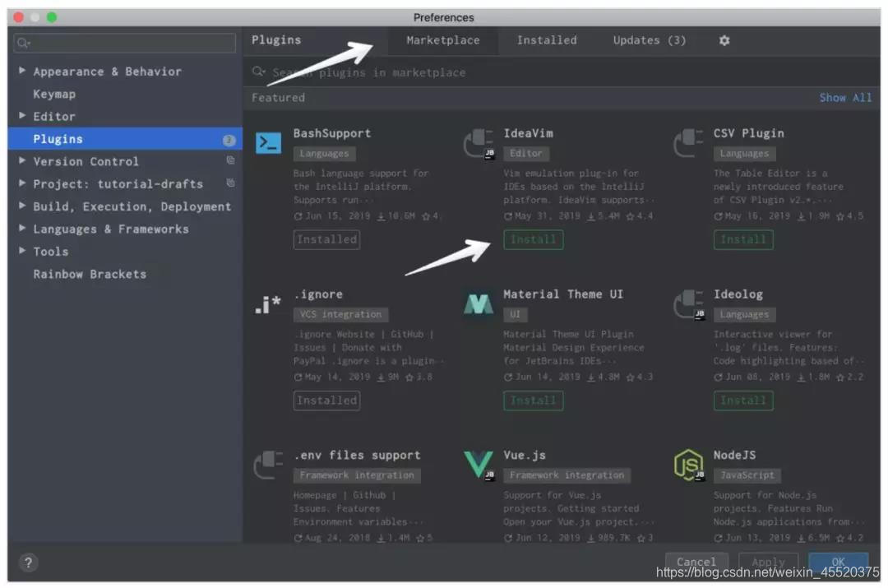Switch to the Installed tab
Screen dimensions: 888x588
(x=547, y=40)
